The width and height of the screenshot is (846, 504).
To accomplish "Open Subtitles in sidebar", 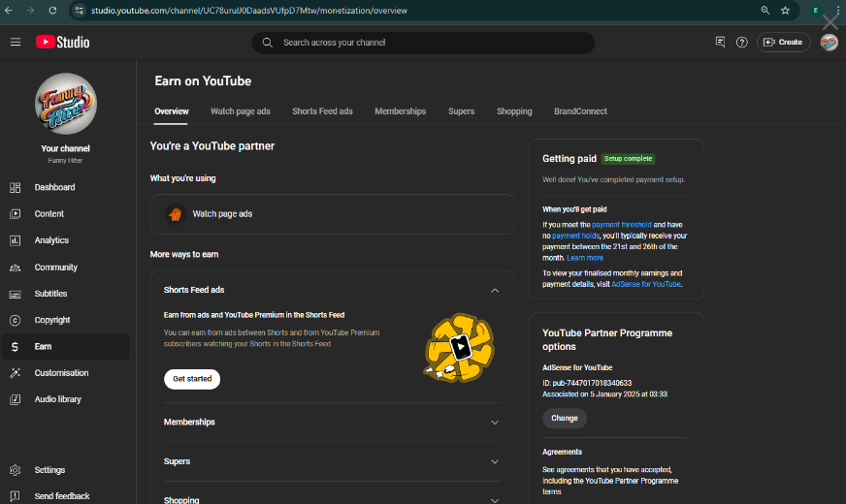I will click(x=65, y=294).
